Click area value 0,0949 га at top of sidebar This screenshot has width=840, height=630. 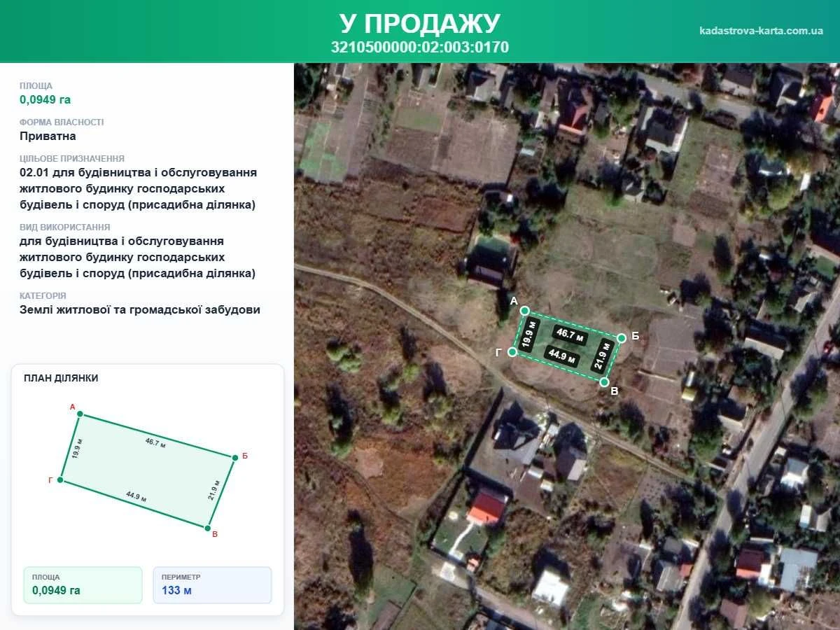pyautogui.click(x=45, y=99)
